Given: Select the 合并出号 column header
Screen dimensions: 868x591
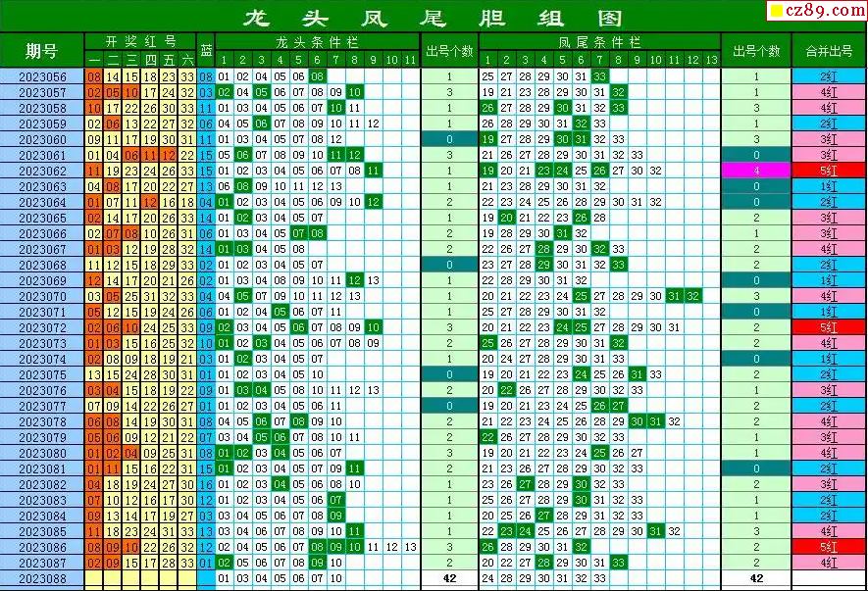Looking at the screenshot, I should point(829,50).
